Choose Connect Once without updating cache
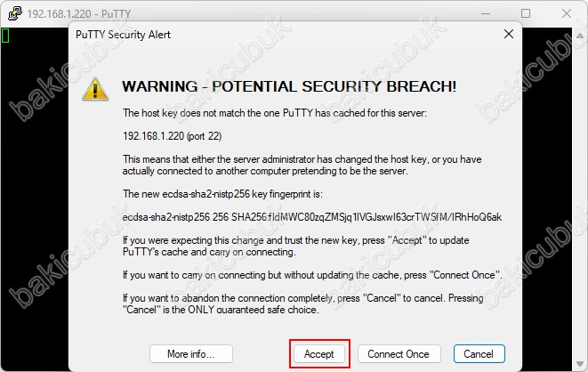The image size is (588, 372). coord(399,353)
